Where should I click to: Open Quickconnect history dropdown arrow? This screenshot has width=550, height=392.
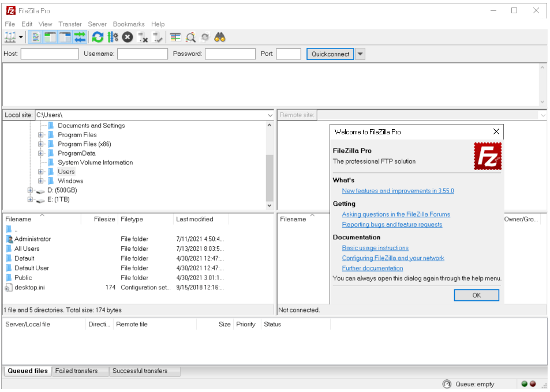pyautogui.click(x=360, y=54)
